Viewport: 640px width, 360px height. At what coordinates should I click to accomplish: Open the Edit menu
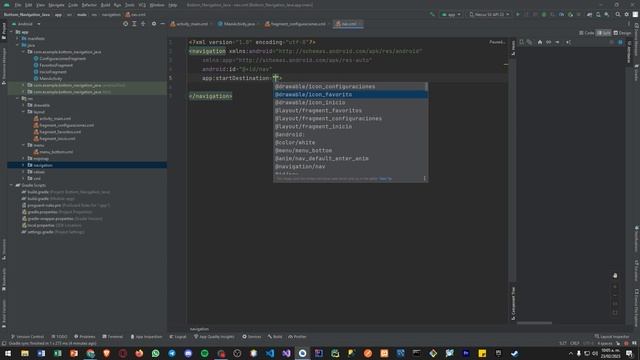coord(29,5)
